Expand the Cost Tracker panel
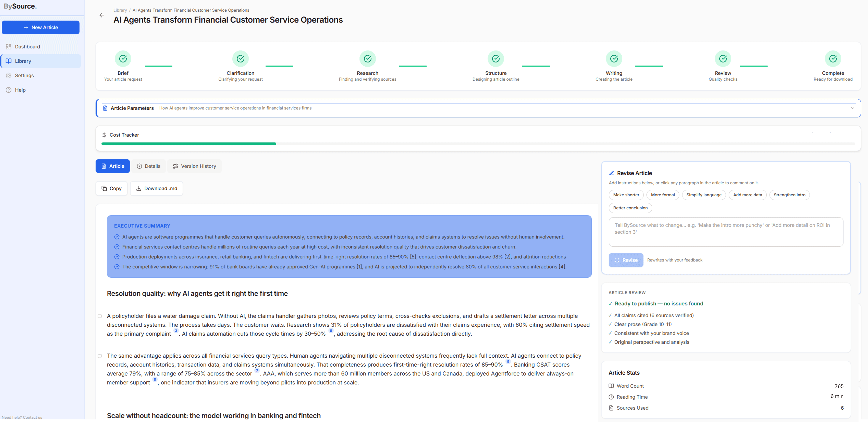868x422 pixels. (124, 135)
